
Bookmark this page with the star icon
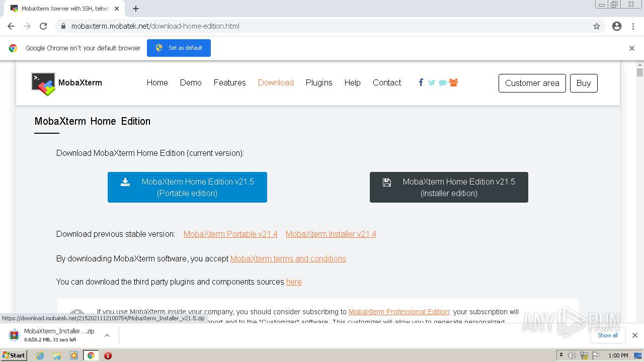pyautogui.click(x=597, y=26)
